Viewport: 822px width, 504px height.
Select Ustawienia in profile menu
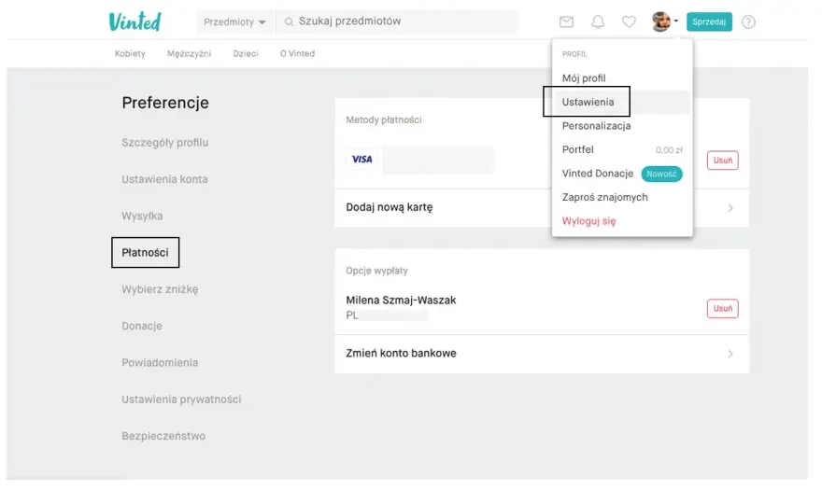[x=622, y=102]
